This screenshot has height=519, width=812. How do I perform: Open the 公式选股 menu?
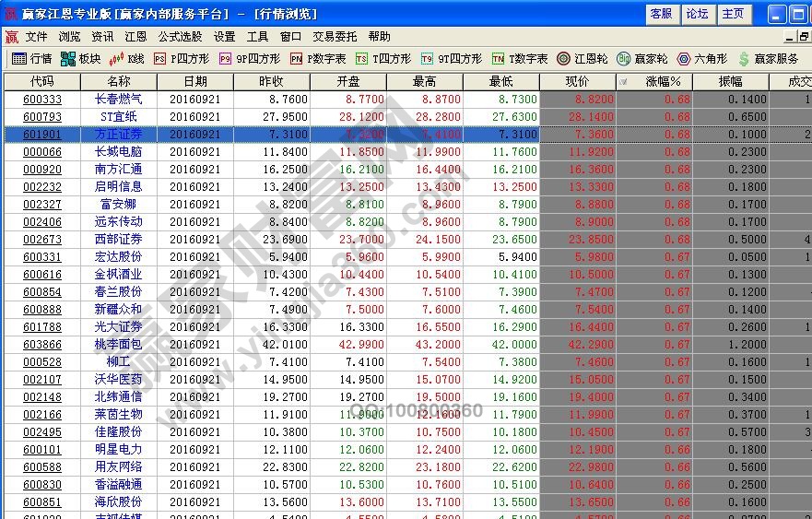180,37
